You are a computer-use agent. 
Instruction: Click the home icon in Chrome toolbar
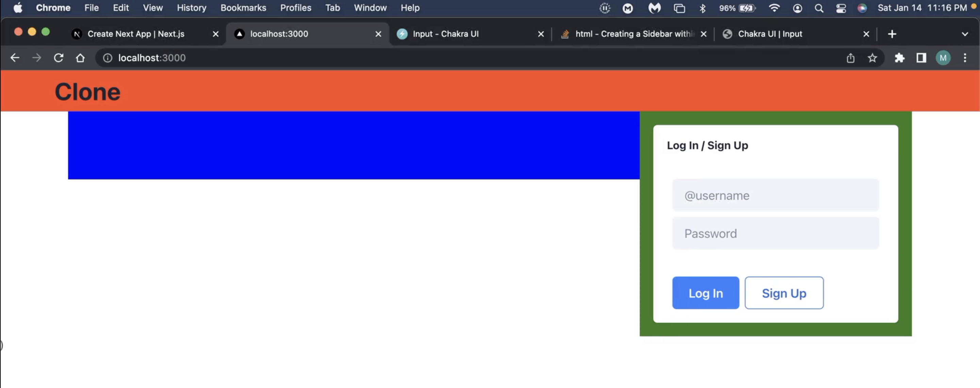click(80, 58)
